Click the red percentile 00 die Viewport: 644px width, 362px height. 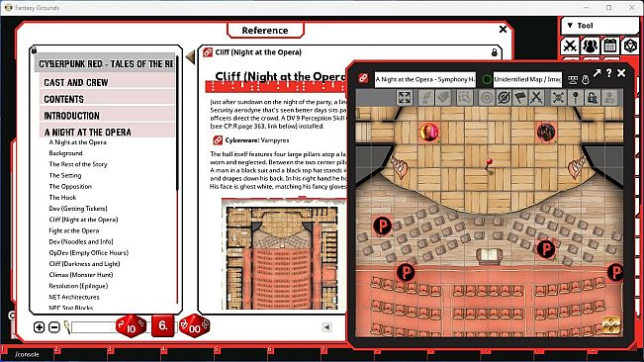pos(195,326)
